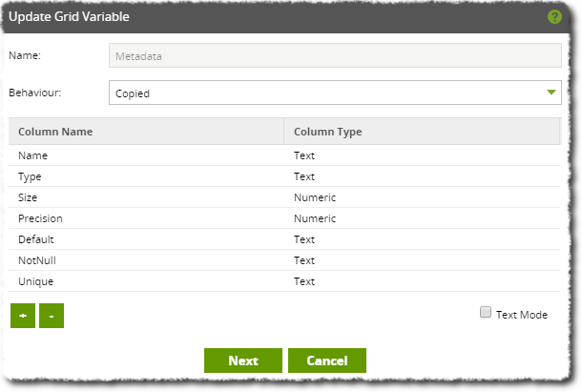Screen dimensions: 582x392
Task: Click the Next button
Action: 243,361
